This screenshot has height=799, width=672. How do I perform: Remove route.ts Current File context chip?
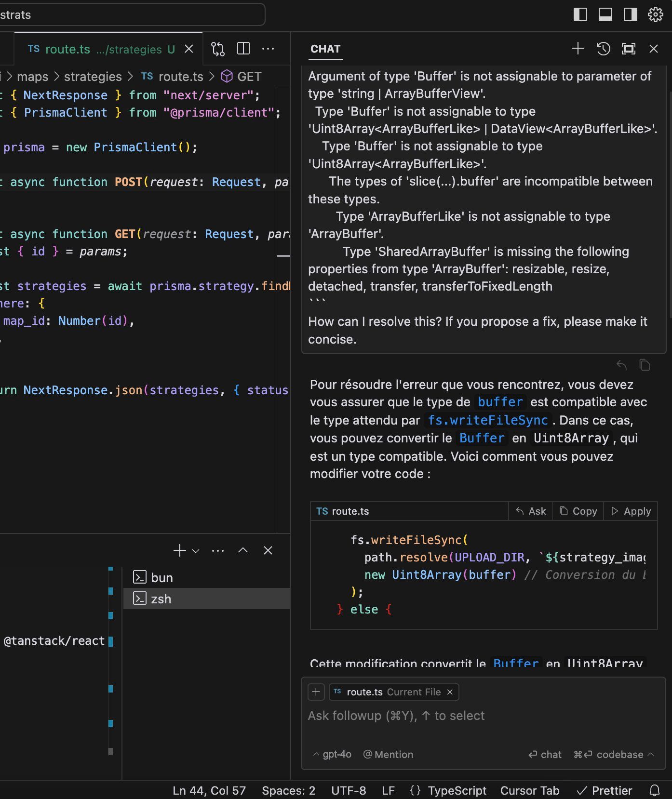tap(450, 692)
